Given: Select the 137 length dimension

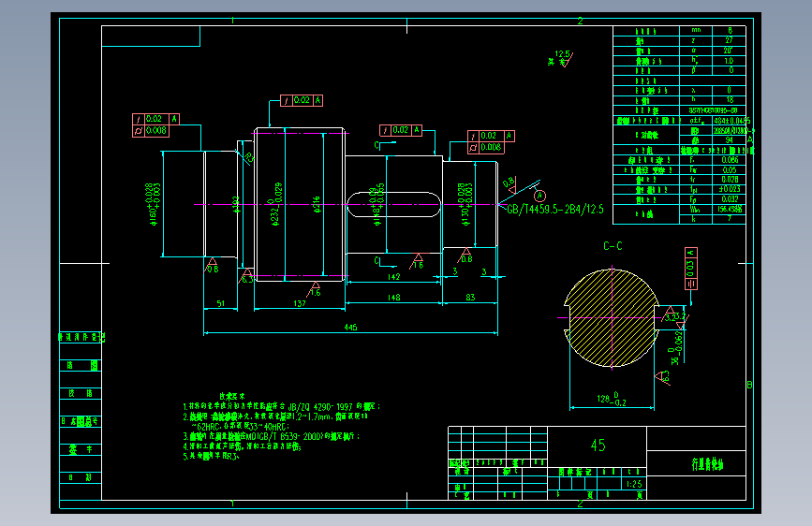Looking at the screenshot, I should point(300,303).
